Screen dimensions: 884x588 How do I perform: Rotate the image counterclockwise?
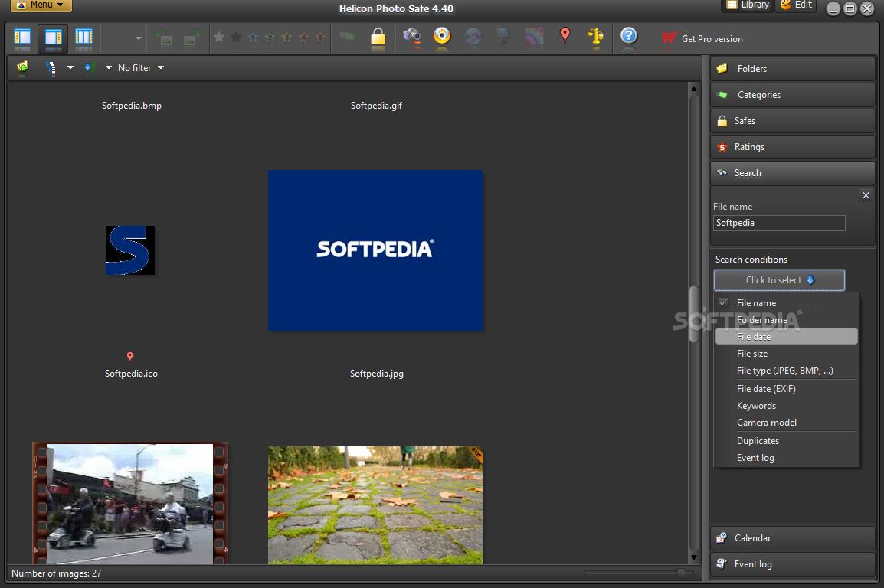163,38
